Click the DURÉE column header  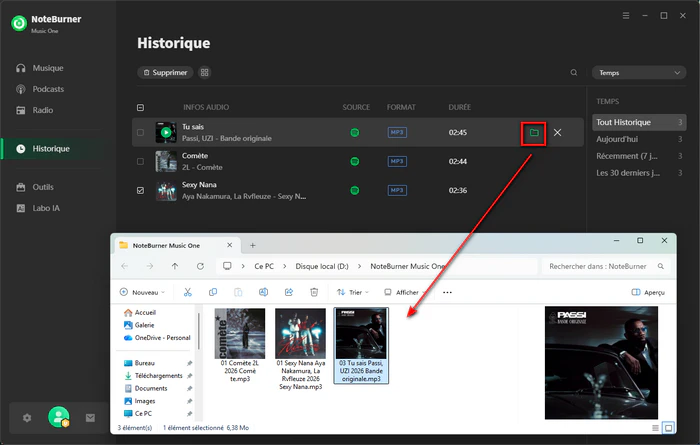[459, 107]
